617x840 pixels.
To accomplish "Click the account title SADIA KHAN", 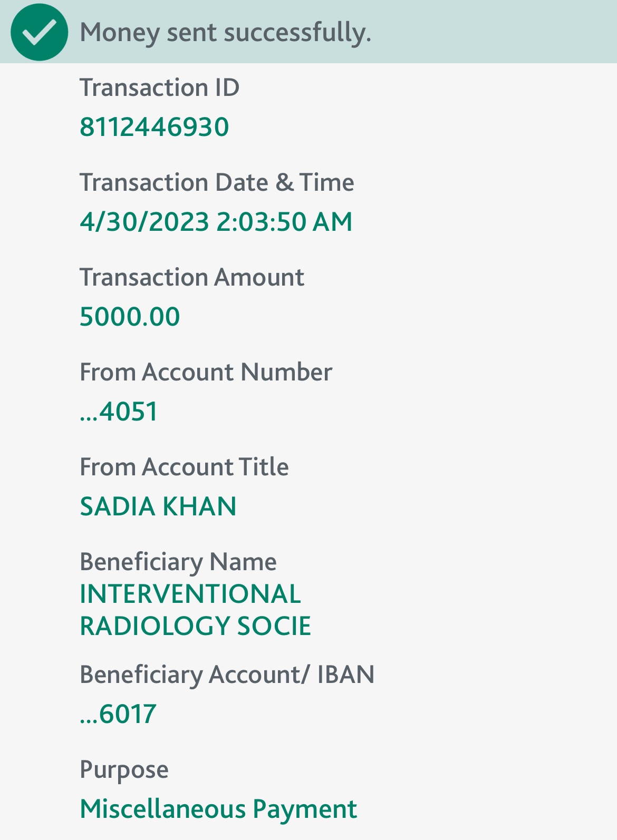I will tap(158, 506).
